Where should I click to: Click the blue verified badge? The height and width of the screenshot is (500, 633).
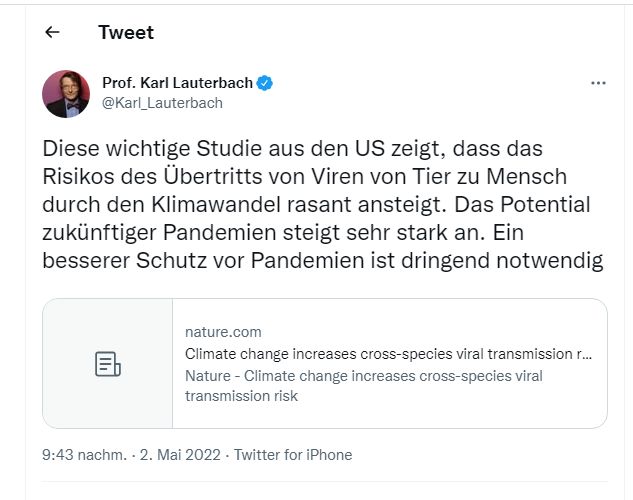coord(268,82)
